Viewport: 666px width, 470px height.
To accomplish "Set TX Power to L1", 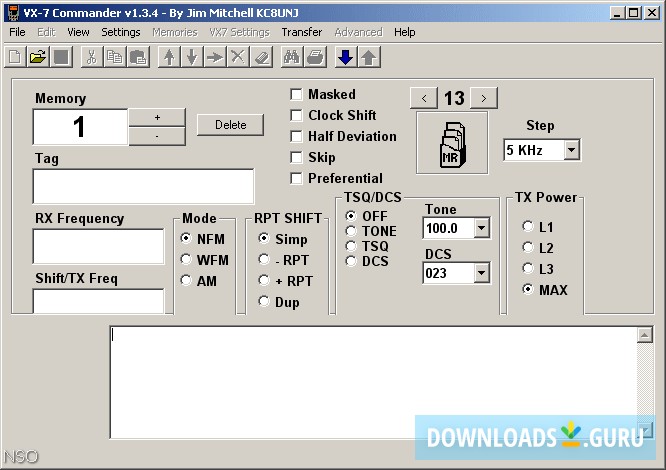I will (528, 226).
